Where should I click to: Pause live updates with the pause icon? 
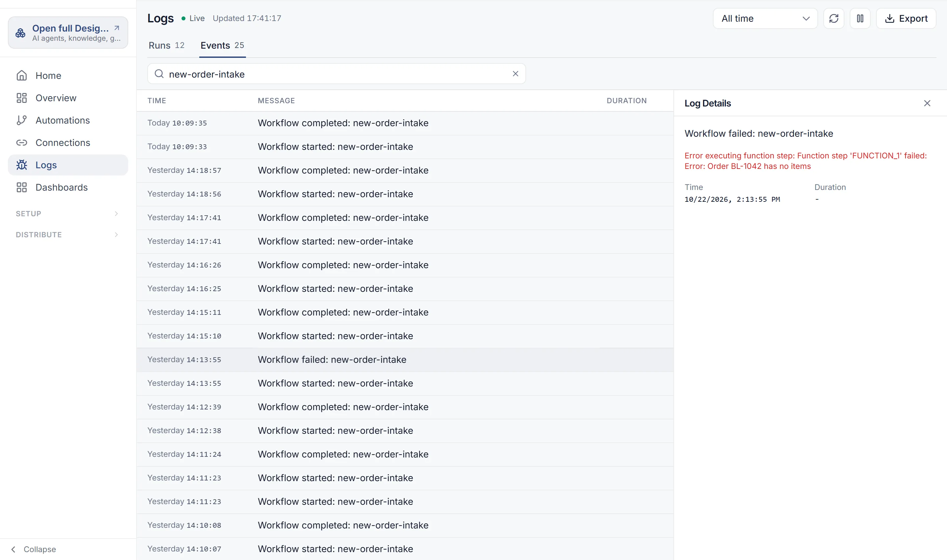coord(860,18)
